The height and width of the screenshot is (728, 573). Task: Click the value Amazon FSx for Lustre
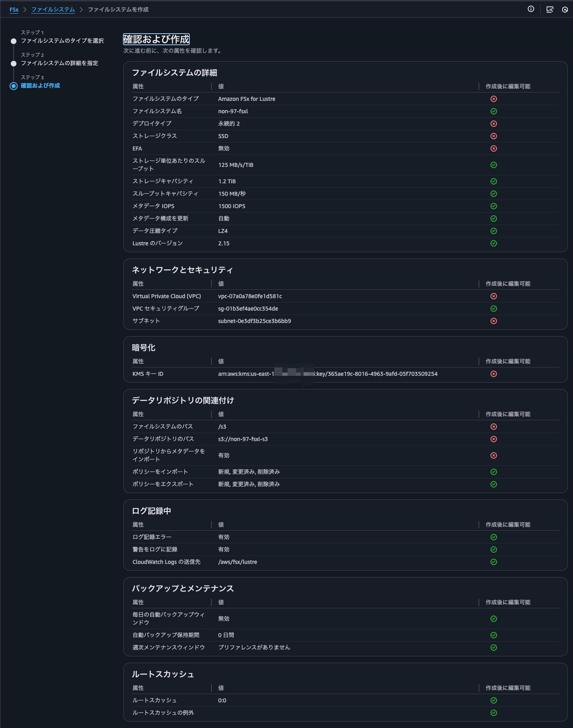[x=247, y=99]
